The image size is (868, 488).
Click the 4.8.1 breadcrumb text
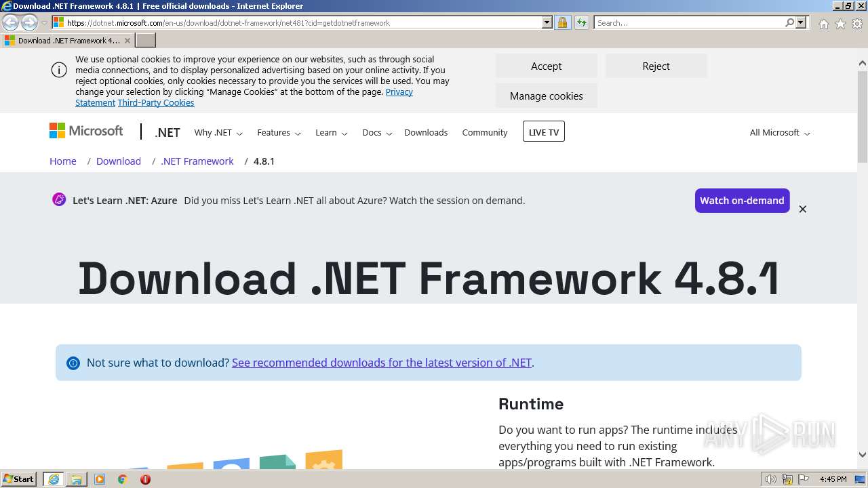pyautogui.click(x=264, y=161)
